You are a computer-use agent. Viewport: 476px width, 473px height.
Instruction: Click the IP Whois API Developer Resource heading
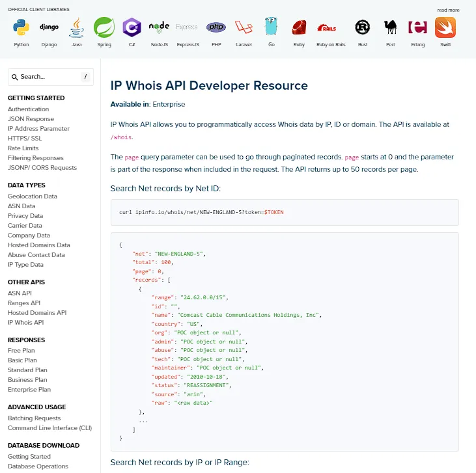pos(209,85)
